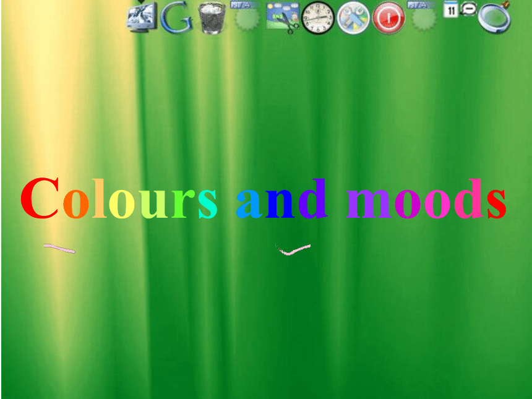Click the second N/A gear placeholder icon

click(x=423, y=16)
